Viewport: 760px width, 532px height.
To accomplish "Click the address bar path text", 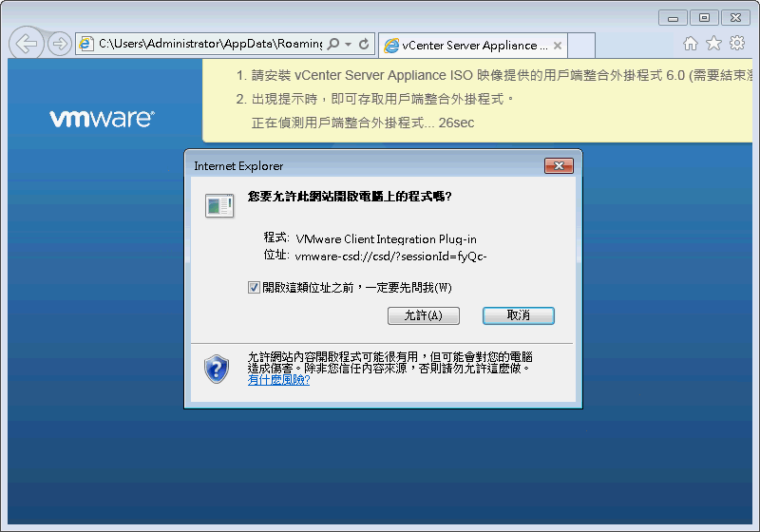I will pos(210,44).
